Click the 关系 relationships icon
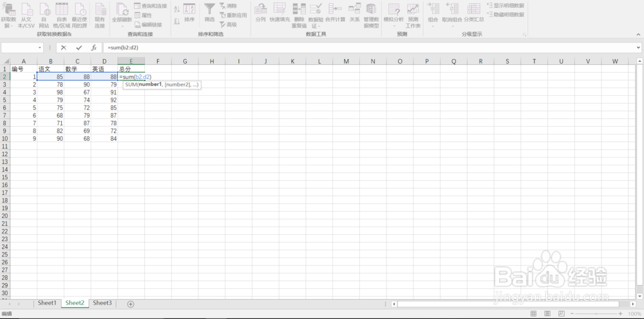Screen dimensions: 644x319 (x=354, y=12)
